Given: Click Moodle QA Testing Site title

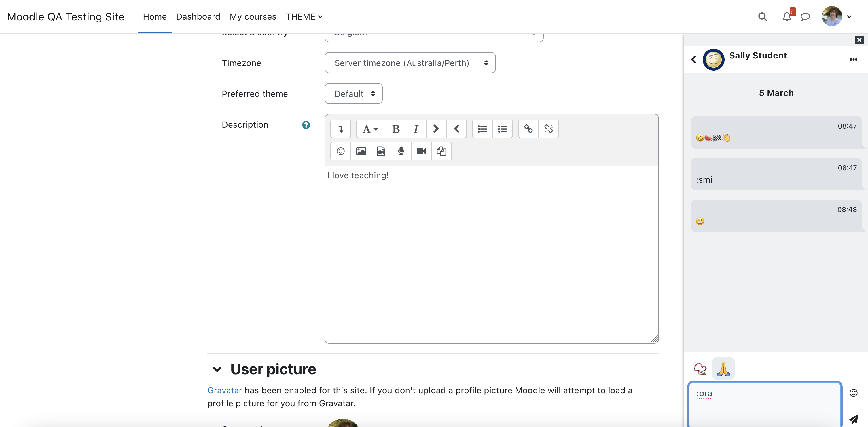Looking at the screenshot, I should (x=66, y=16).
